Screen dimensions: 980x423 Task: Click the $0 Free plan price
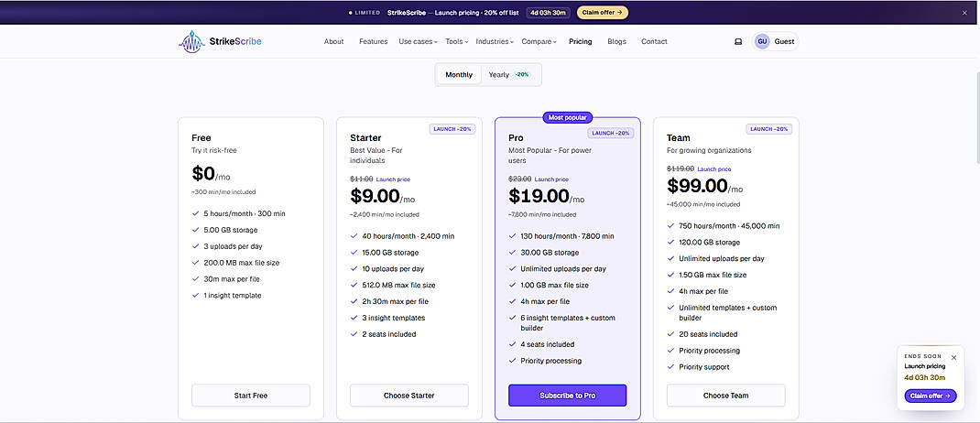click(x=203, y=173)
